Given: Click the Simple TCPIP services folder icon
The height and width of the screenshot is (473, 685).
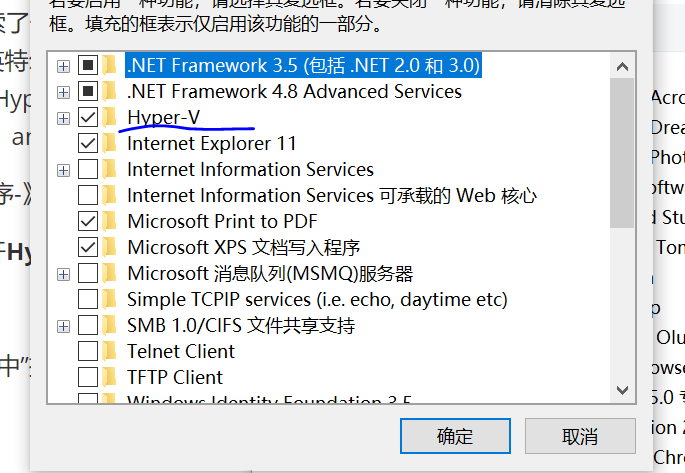Looking at the screenshot, I should [110, 299].
